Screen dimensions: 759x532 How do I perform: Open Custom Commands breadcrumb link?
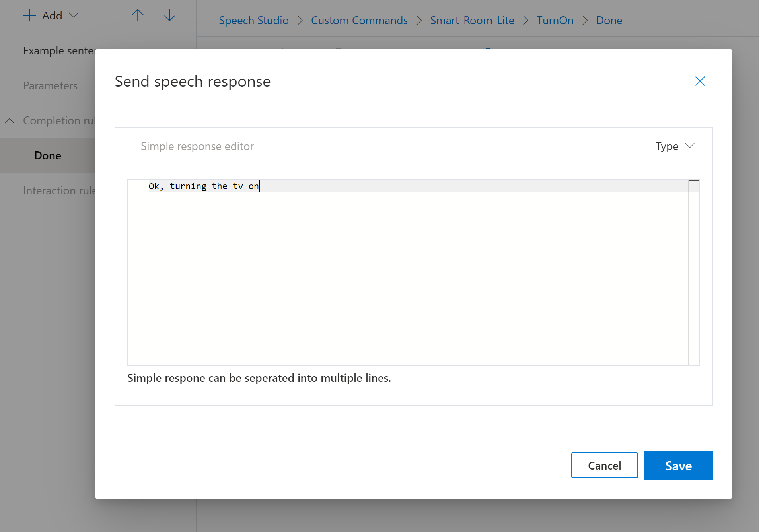pos(359,20)
